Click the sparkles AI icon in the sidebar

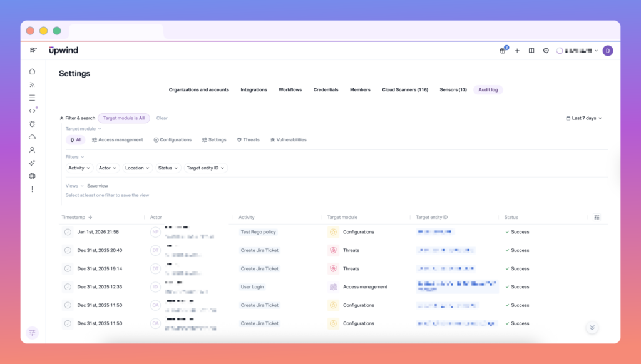tap(32, 163)
